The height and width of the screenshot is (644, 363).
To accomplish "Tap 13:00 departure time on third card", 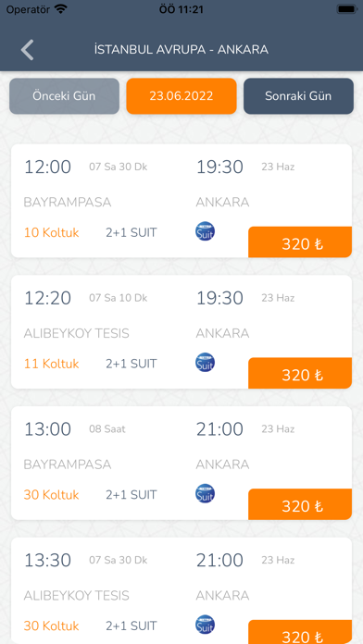I will click(x=47, y=429).
